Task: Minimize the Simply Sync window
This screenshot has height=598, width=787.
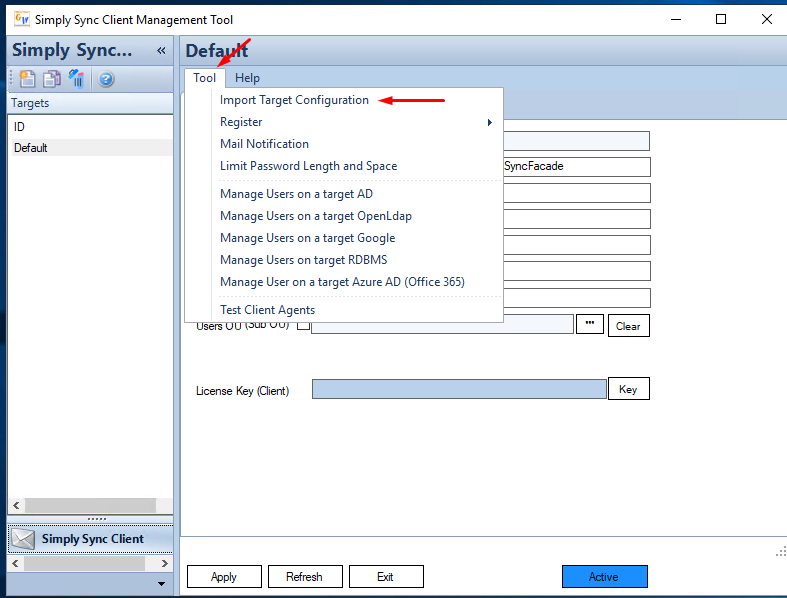Action: pos(676,20)
